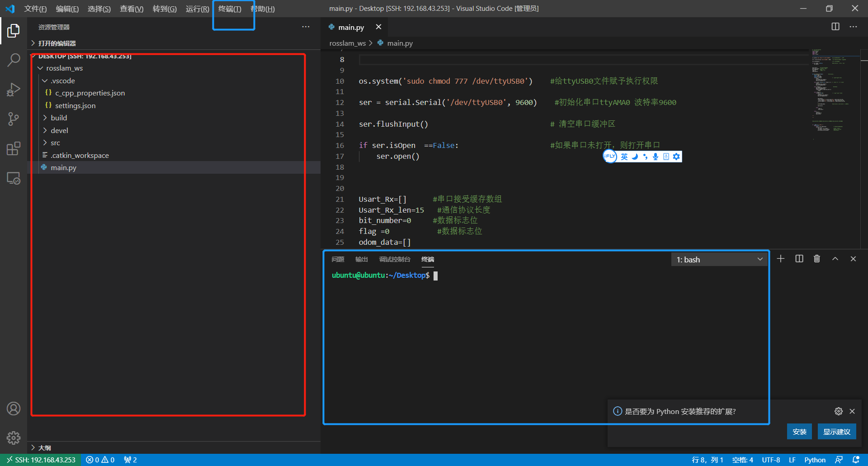The height and width of the screenshot is (466, 868).
Task: Expand the Open Editors section
Action: tap(174, 43)
